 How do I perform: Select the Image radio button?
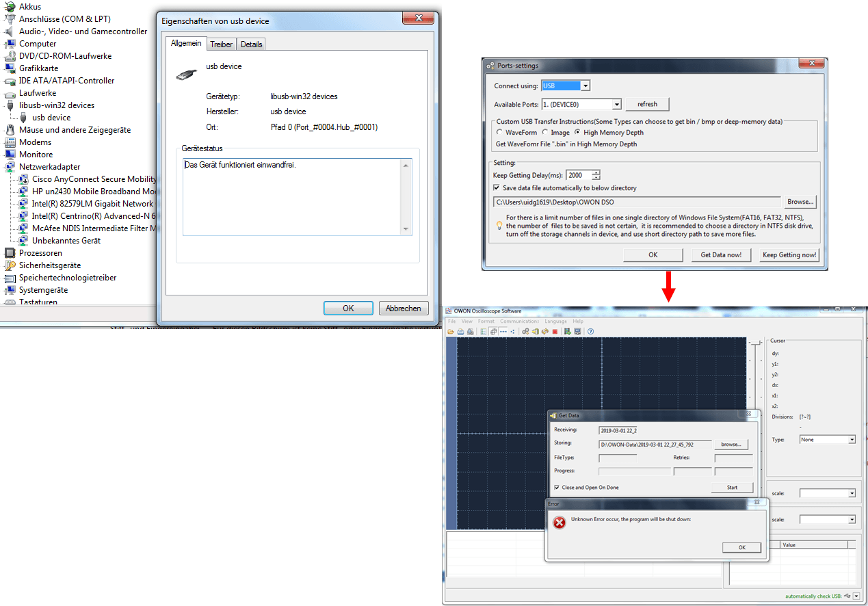(545, 133)
